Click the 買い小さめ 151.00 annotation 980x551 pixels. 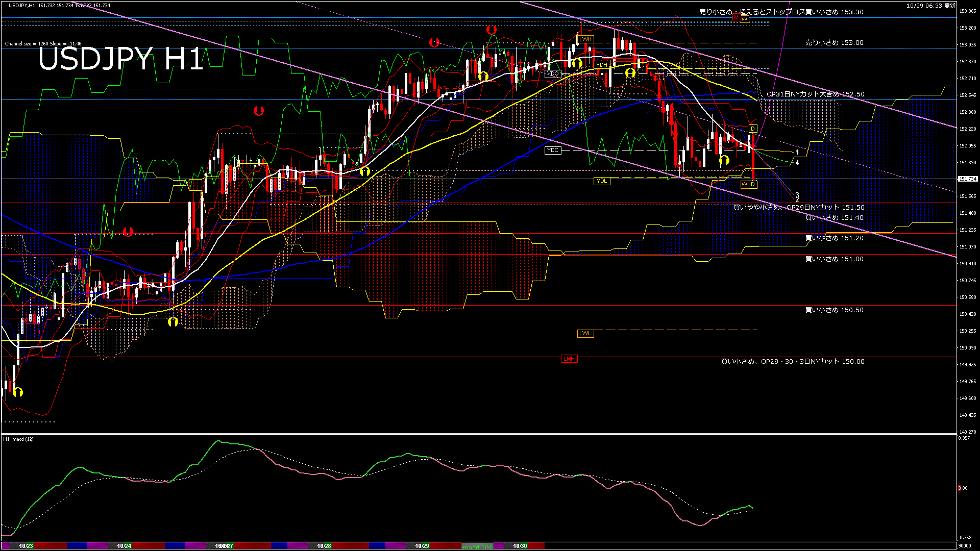point(834,259)
